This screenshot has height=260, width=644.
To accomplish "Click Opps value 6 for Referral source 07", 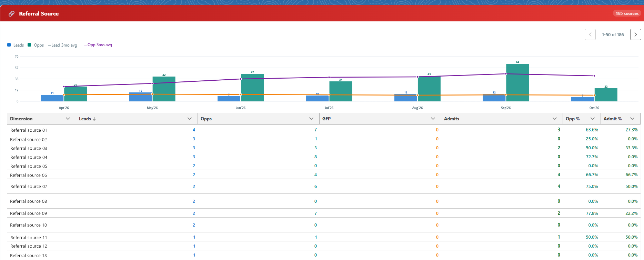I will pos(315,186).
